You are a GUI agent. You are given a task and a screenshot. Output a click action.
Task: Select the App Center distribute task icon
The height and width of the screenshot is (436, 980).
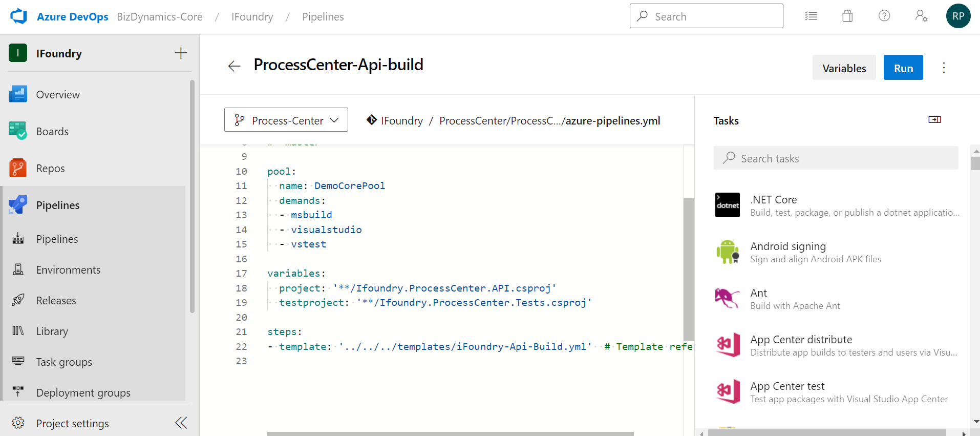tap(727, 345)
